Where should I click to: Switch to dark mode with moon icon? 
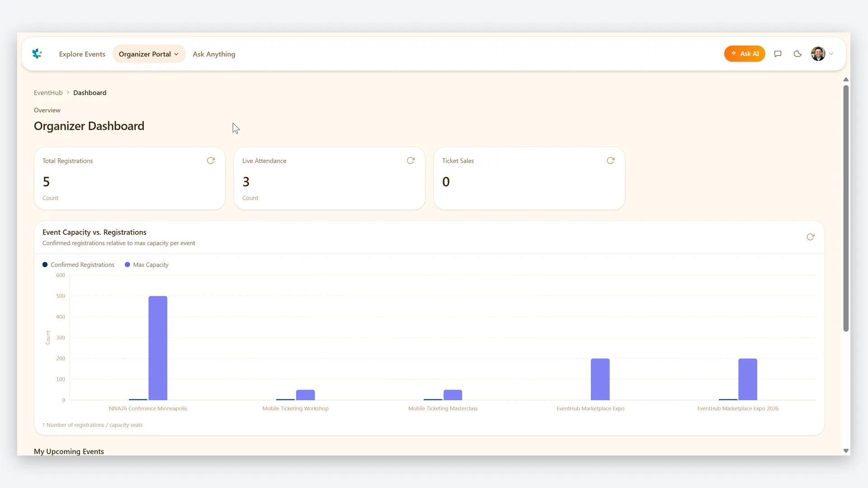[797, 54]
